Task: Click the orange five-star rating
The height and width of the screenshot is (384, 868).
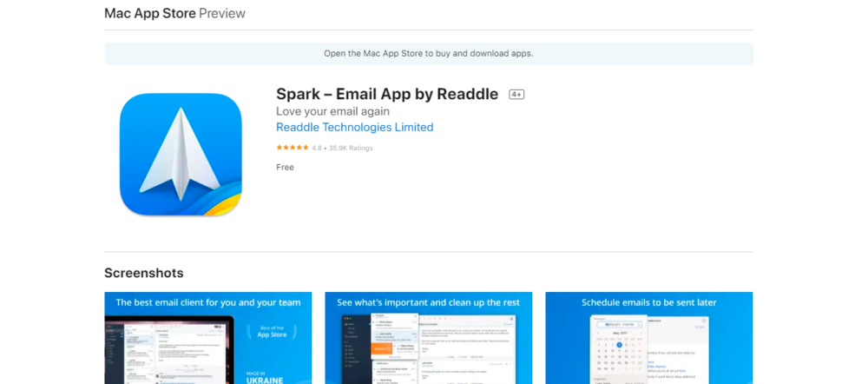Action: pos(293,148)
